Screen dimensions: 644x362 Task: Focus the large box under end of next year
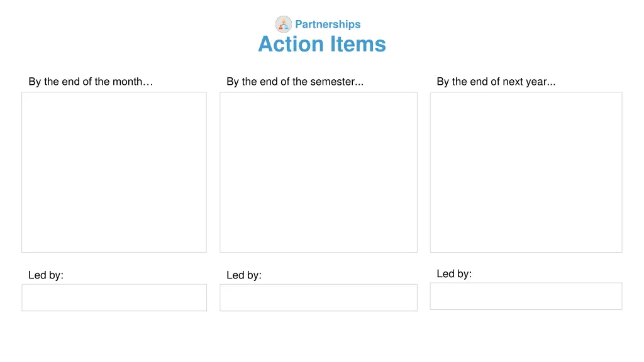526,172
